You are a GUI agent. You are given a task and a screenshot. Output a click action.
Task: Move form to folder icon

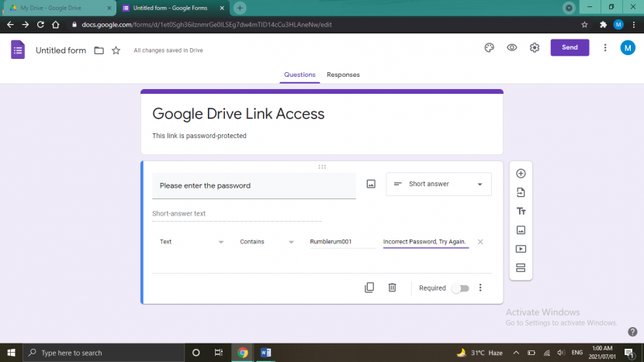99,50
